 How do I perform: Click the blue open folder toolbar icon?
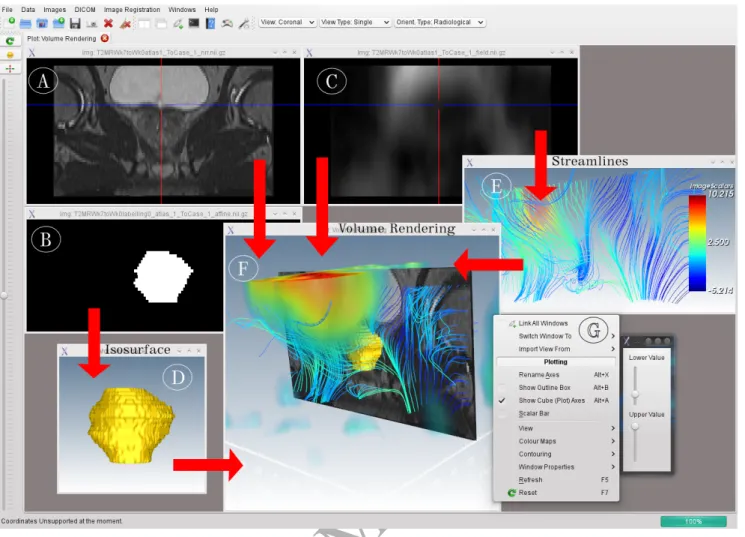(26, 23)
